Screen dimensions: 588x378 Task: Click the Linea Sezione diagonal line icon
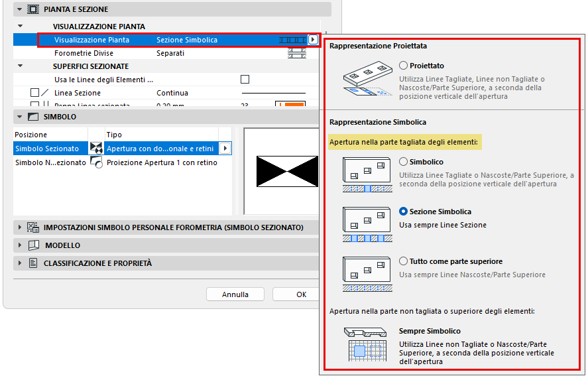point(45,92)
